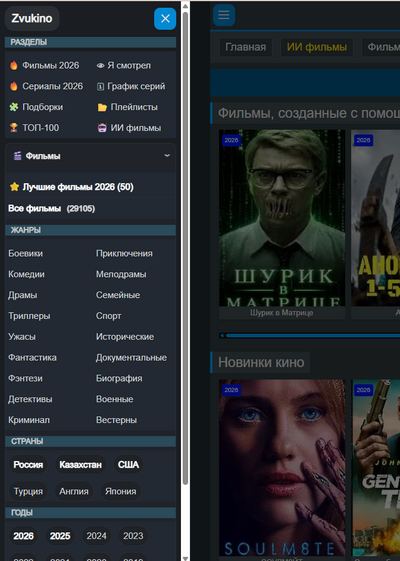
Task: Select the Фантастика genre
Action: (32, 357)
